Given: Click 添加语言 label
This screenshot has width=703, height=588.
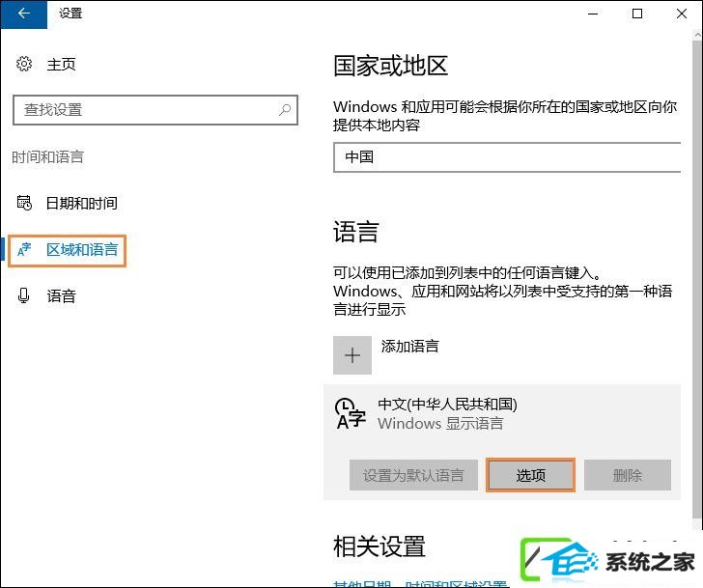Looking at the screenshot, I should pos(409,346).
